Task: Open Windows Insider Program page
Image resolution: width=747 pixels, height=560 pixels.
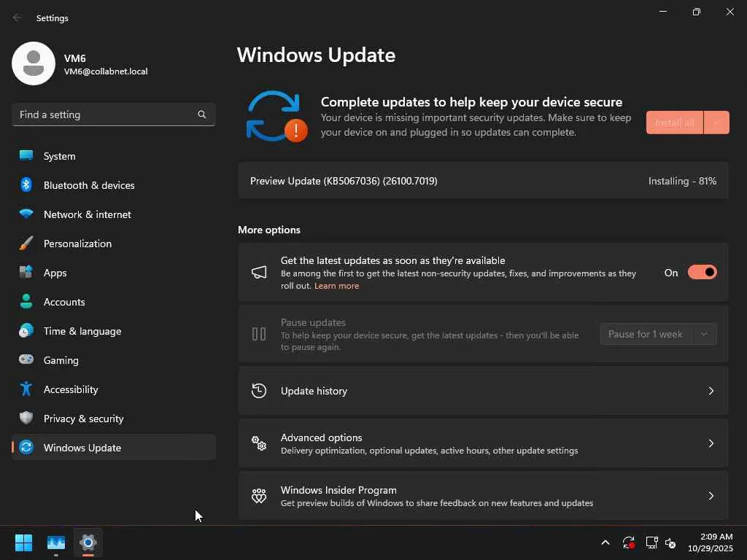Action: [x=483, y=496]
